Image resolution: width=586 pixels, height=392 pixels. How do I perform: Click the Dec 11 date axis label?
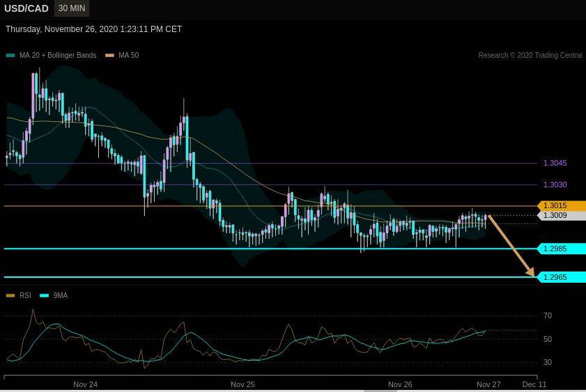[534, 384]
